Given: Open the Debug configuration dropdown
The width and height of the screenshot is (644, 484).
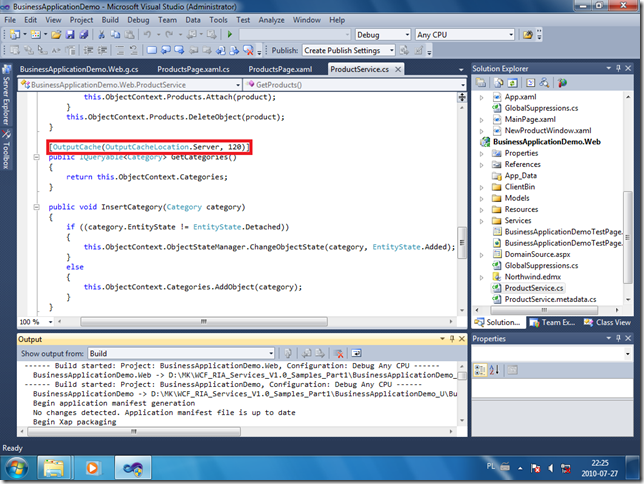Looking at the screenshot, I should (382, 34).
